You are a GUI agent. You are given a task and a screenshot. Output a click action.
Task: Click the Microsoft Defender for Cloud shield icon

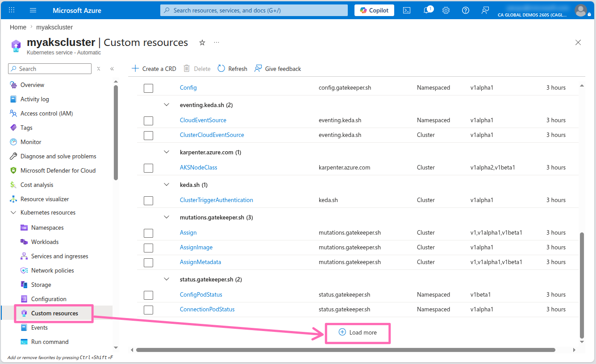(13, 170)
